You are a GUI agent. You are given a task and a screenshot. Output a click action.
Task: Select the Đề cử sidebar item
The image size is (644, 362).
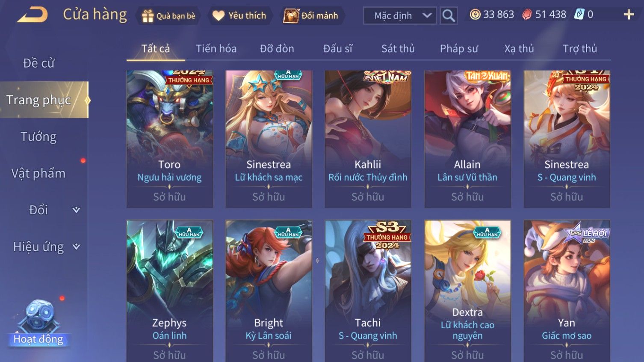pyautogui.click(x=38, y=63)
